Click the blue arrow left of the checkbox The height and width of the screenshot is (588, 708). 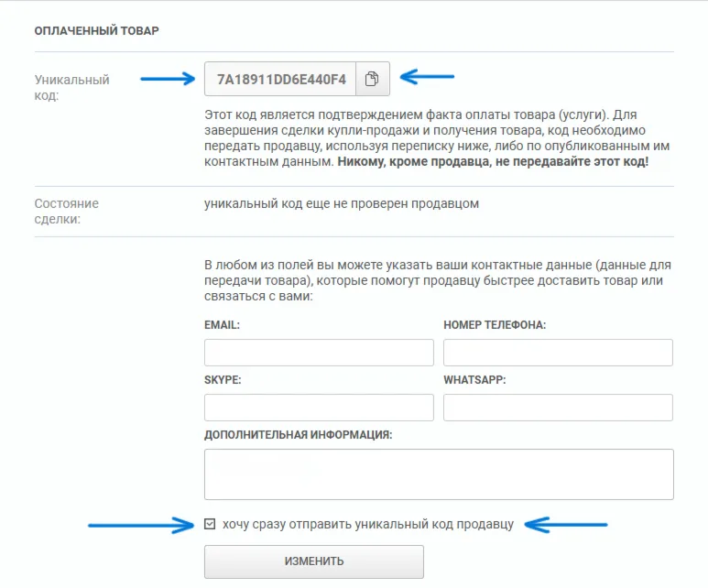point(141,525)
